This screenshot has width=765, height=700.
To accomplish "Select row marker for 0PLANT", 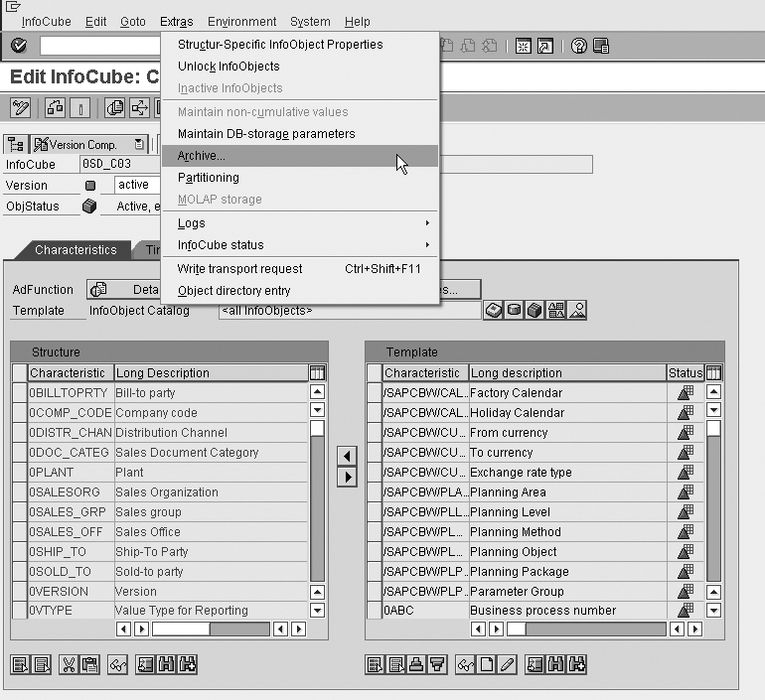I will pyautogui.click(x=20, y=473).
